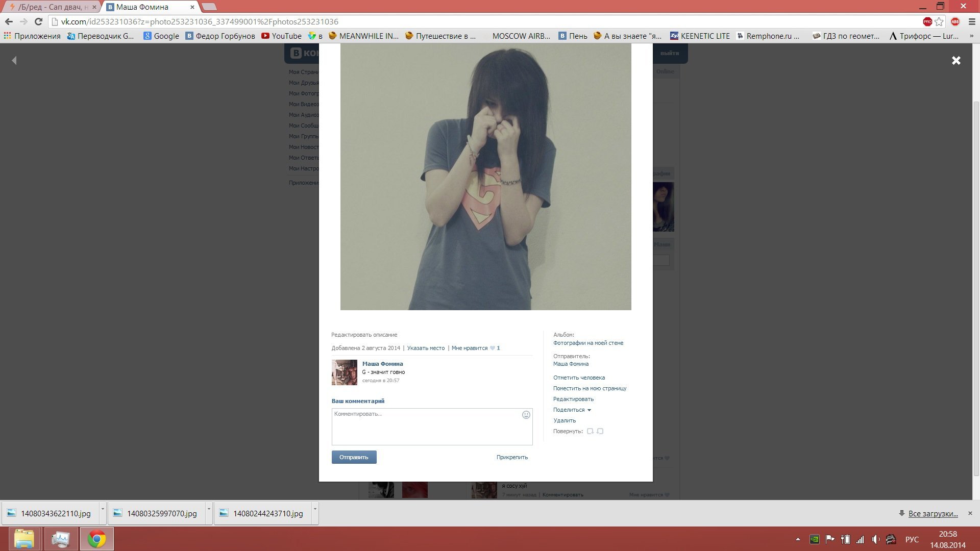980x551 pixels.
Task: Open emoji picker in comment box
Action: click(x=526, y=415)
